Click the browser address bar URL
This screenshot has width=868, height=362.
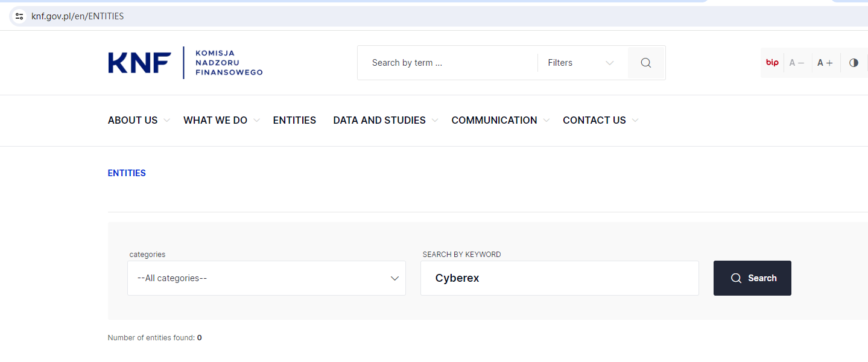pos(78,16)
